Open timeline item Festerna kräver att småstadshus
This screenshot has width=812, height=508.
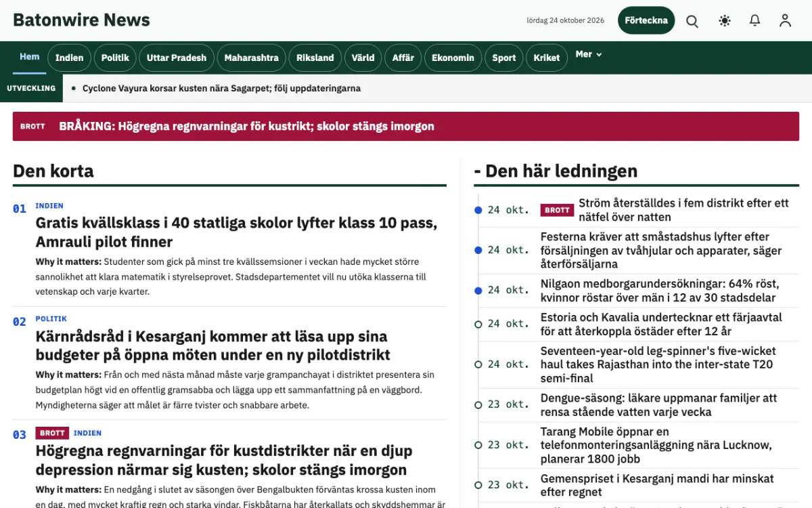click(661, 250)
